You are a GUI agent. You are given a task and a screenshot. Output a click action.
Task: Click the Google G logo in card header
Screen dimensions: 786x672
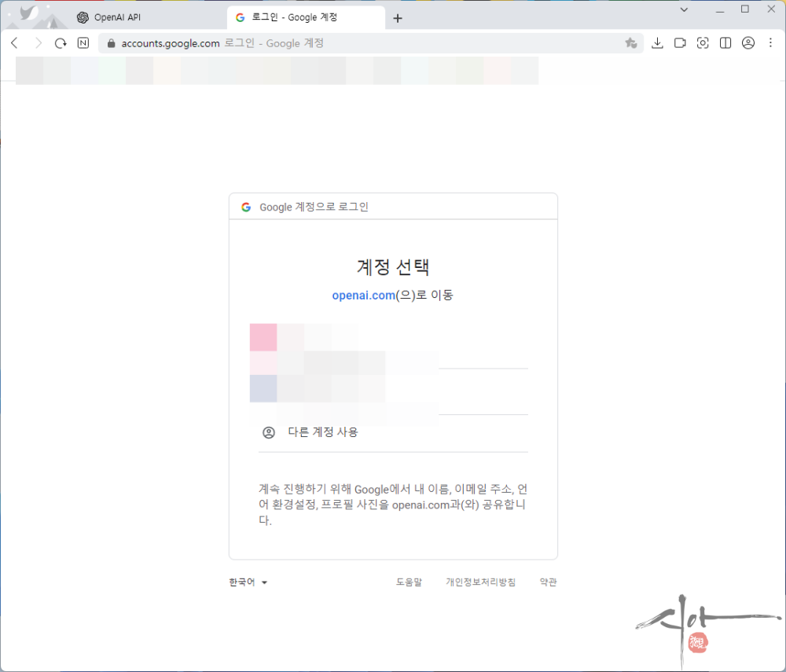coord(246,207)
